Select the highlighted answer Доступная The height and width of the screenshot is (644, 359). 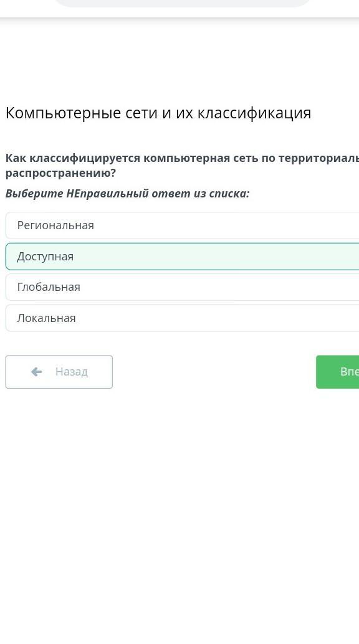(182, 257)
